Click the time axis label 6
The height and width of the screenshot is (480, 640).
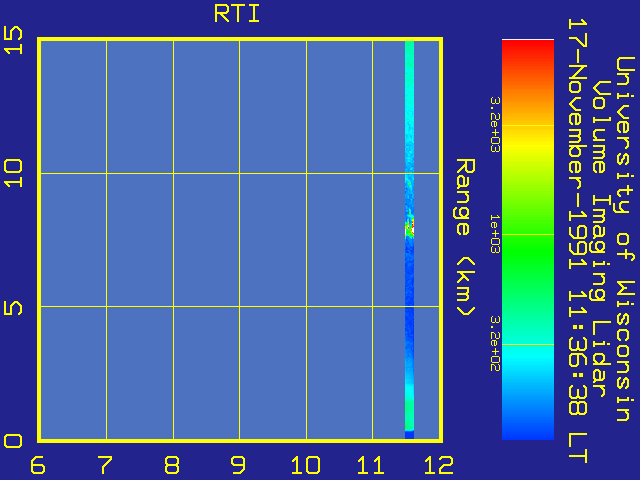(x=38, y=465)
